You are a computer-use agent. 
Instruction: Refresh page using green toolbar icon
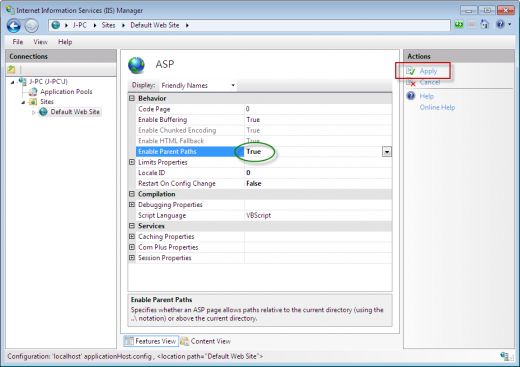coord(459,25)
